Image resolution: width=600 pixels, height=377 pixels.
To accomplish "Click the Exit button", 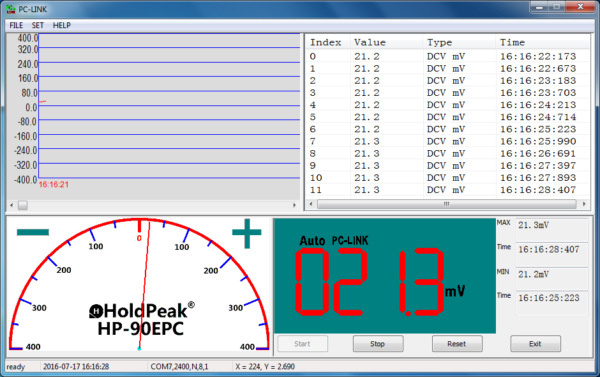I will pyautogui.click(x=535, y=344).
